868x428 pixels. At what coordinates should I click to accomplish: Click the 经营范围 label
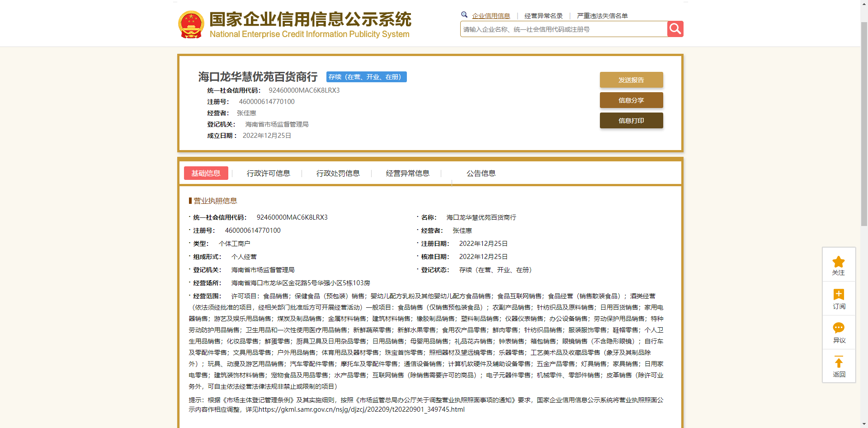pyautogui.click(x=207, y=296)
